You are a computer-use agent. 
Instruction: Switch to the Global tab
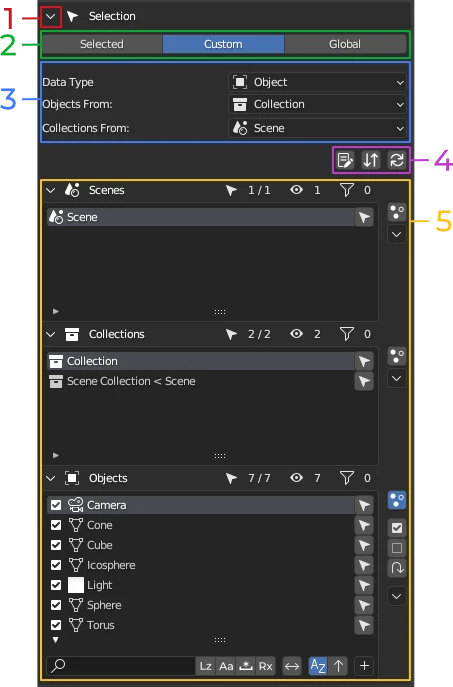coord(345,44)
